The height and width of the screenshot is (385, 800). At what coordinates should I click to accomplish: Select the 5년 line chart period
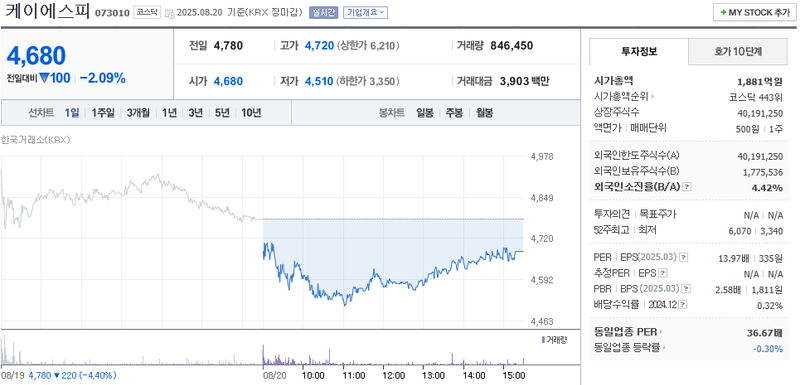point(222,113)
